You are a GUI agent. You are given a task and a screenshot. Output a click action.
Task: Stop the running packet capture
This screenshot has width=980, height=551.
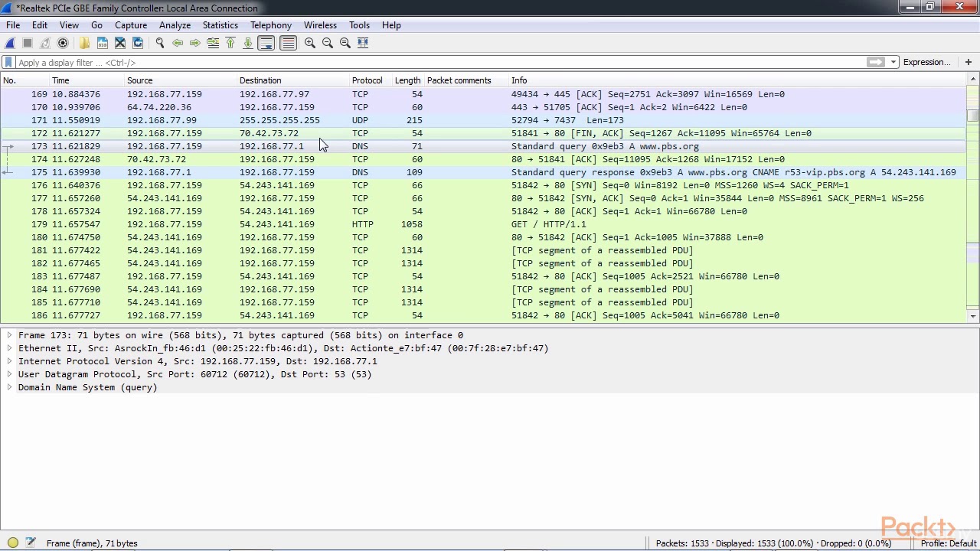click(x=28, y=43)
